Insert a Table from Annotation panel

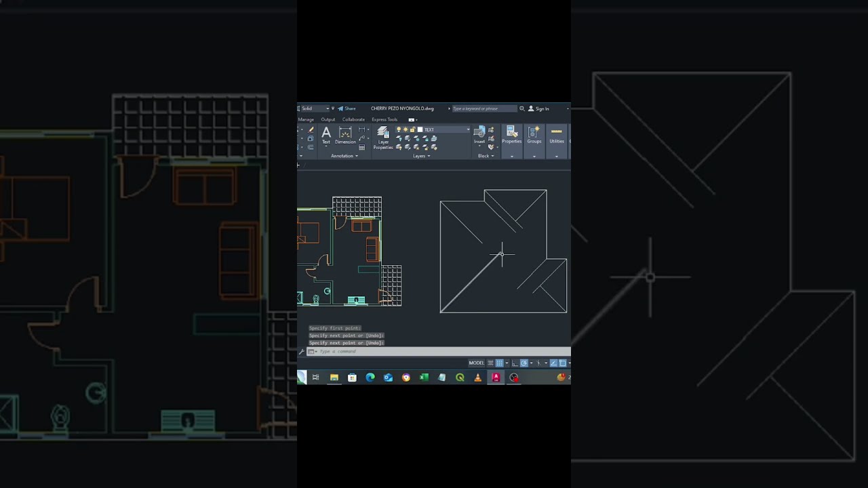pyautogui.click(x=361, y=147)
